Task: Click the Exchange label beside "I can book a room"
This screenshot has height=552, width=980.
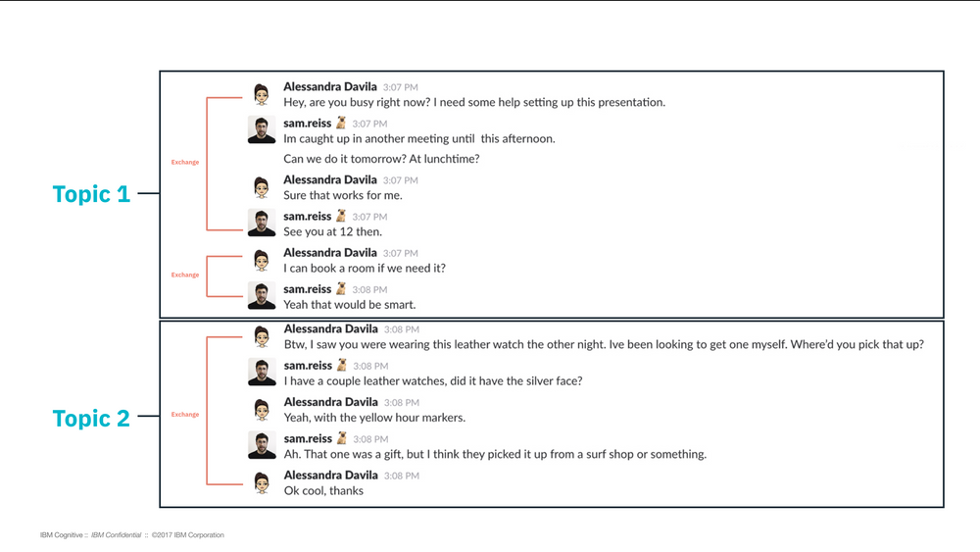Action: (185, 276)
